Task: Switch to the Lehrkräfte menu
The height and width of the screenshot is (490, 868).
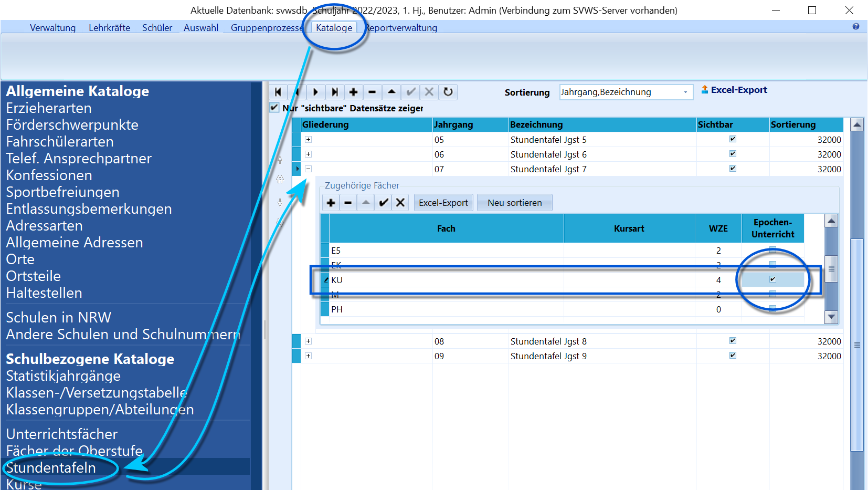Action: click(109, 28)
